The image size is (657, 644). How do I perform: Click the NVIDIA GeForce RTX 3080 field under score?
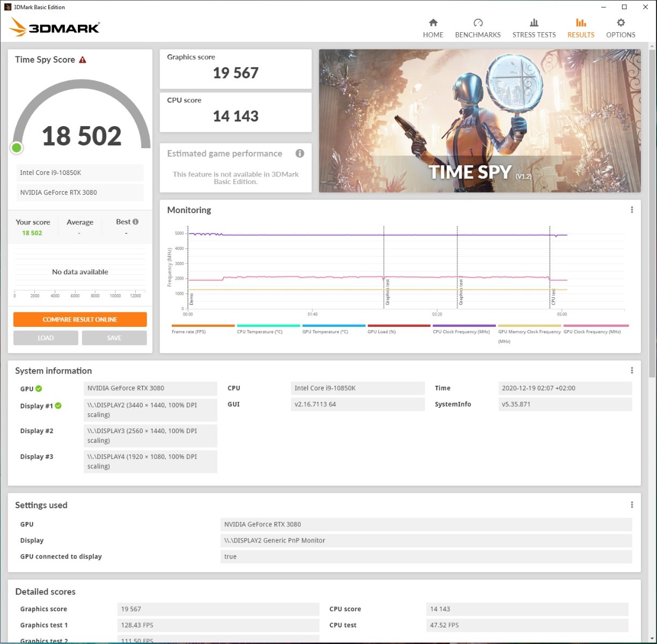[80, 192]
